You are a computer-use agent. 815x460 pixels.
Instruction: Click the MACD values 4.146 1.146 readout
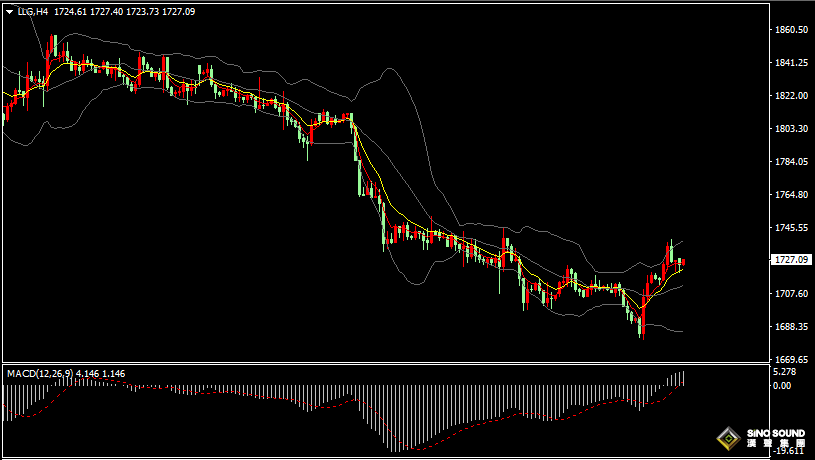(101, 373)
